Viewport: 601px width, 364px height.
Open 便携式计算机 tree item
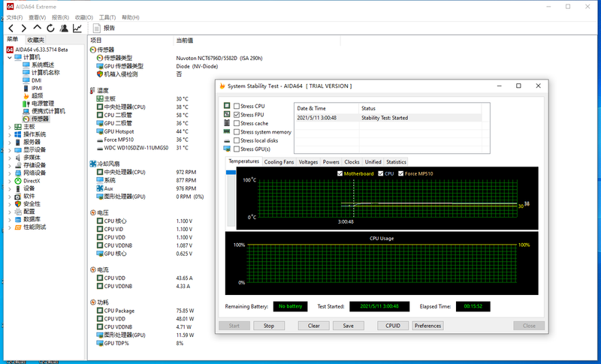(x=48, y=111)
